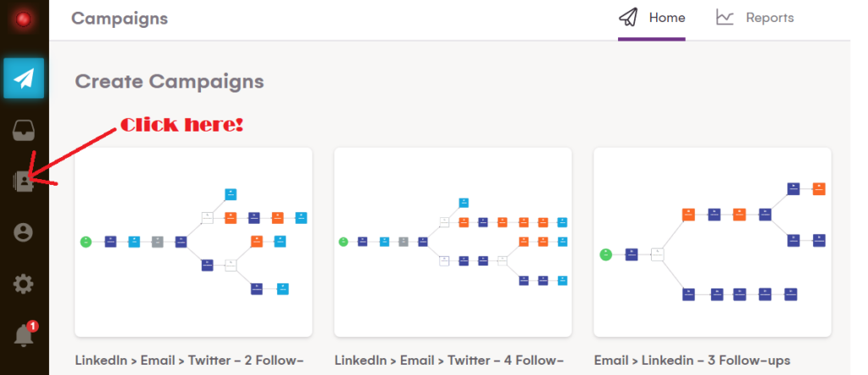
Task: Open the Account profile sidebar icon
Action: click(24, 232)
